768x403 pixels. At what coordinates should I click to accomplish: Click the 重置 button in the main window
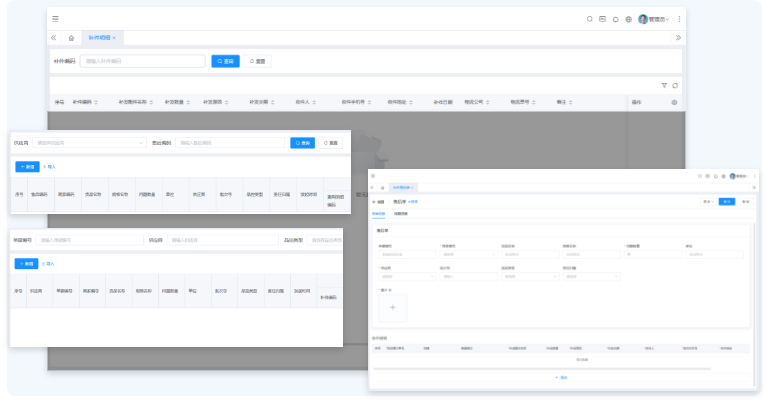pyautogui.click(x=257, y=61)
